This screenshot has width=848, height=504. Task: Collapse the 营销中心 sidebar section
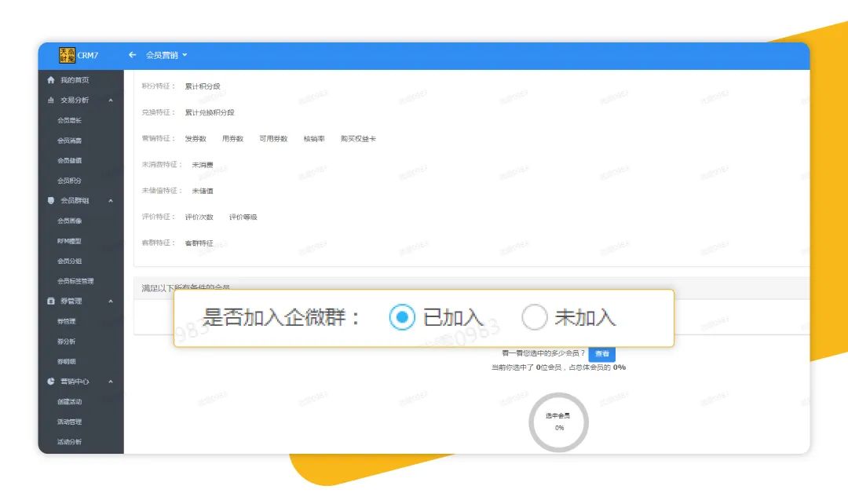[111, 382]
